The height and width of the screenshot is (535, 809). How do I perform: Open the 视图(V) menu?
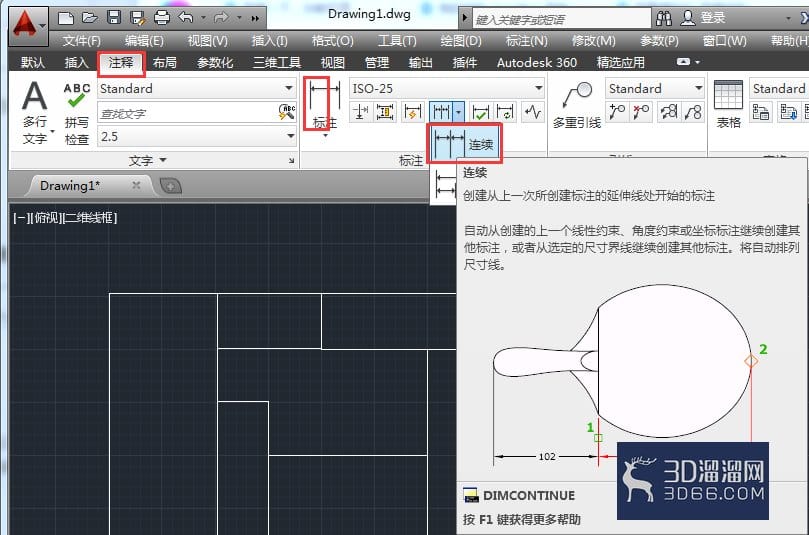pyautogui.click(x=207, y=40)
